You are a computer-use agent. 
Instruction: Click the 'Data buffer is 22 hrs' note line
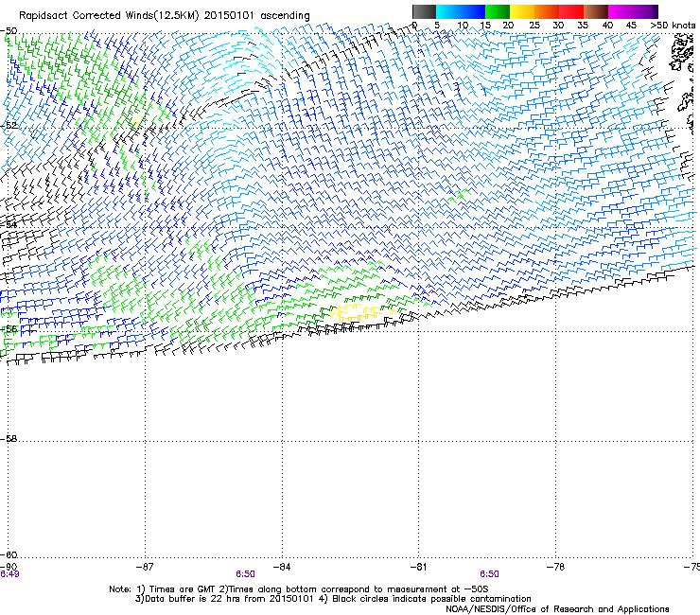pos(333,599)
